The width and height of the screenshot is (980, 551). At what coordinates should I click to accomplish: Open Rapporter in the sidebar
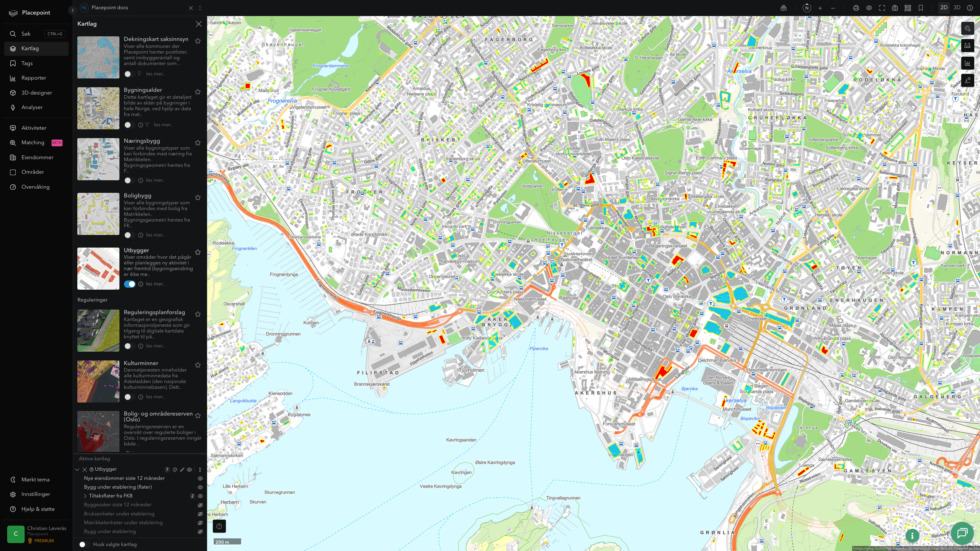(36, 78)
